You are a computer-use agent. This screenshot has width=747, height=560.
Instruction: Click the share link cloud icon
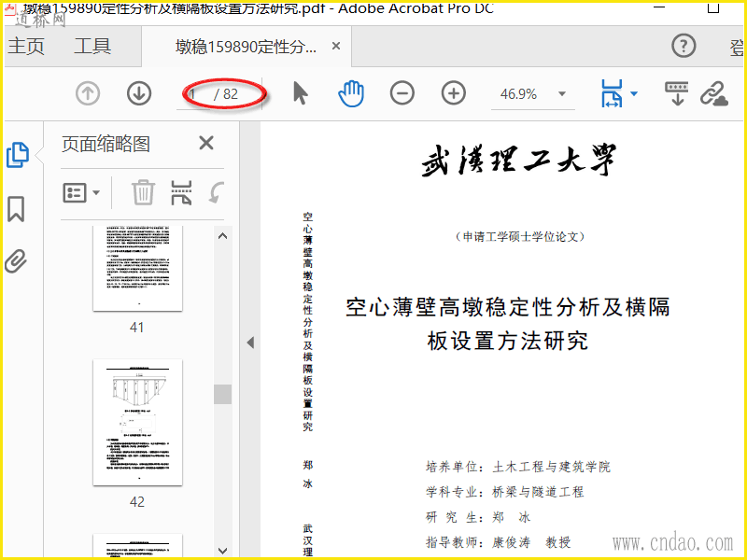click(714, 93)
